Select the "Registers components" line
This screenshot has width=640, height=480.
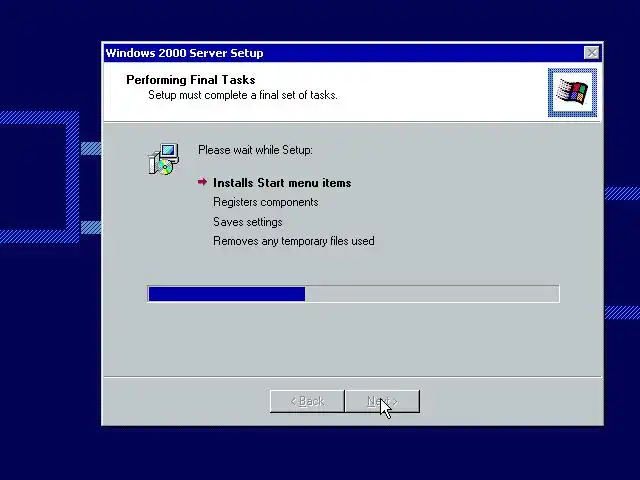pyautogui.click(x=266, y=202)
